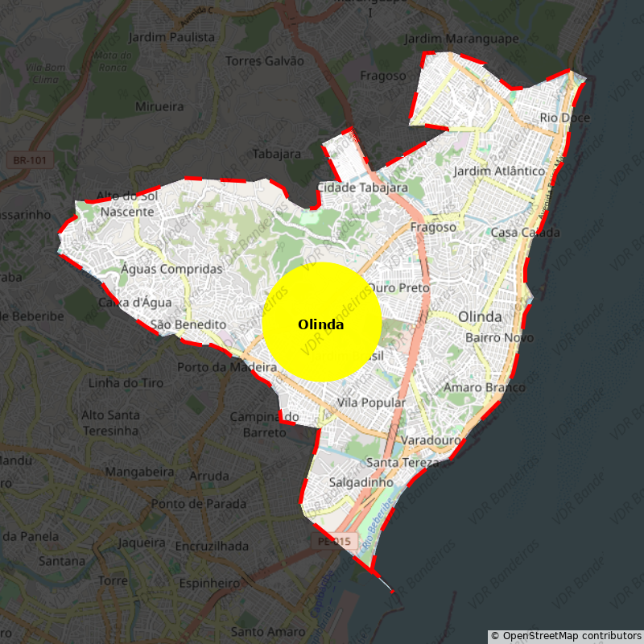Click the Jardim Paulista label
Image resolution: width=644 pixels, height=644 pixels.
point(171,37)
